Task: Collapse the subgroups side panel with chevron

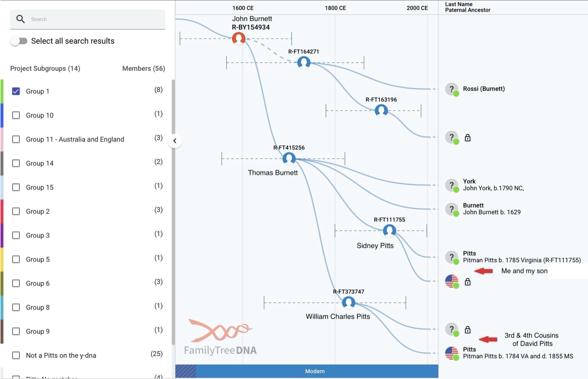Action: click(175, 141)
